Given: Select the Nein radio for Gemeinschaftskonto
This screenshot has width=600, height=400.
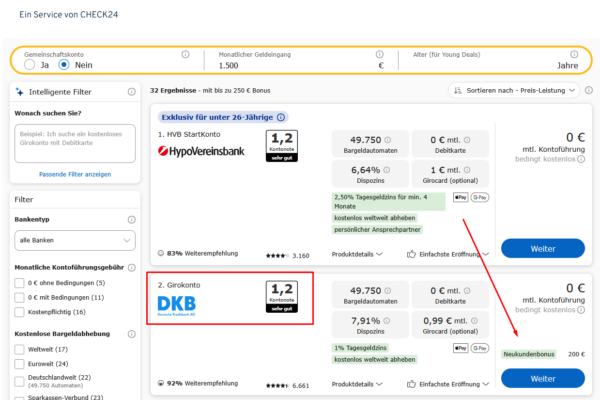Looking at the screenshot, I should click(64, 65).
